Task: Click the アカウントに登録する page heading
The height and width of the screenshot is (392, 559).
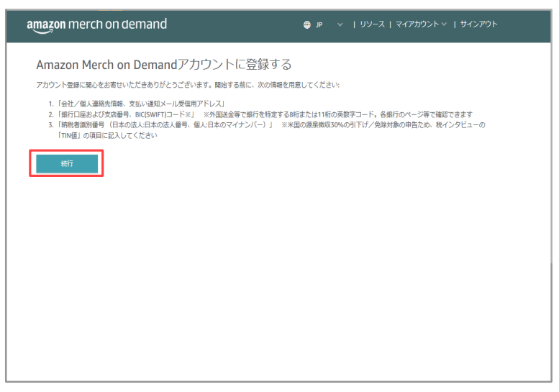Action: click(164, 65)
